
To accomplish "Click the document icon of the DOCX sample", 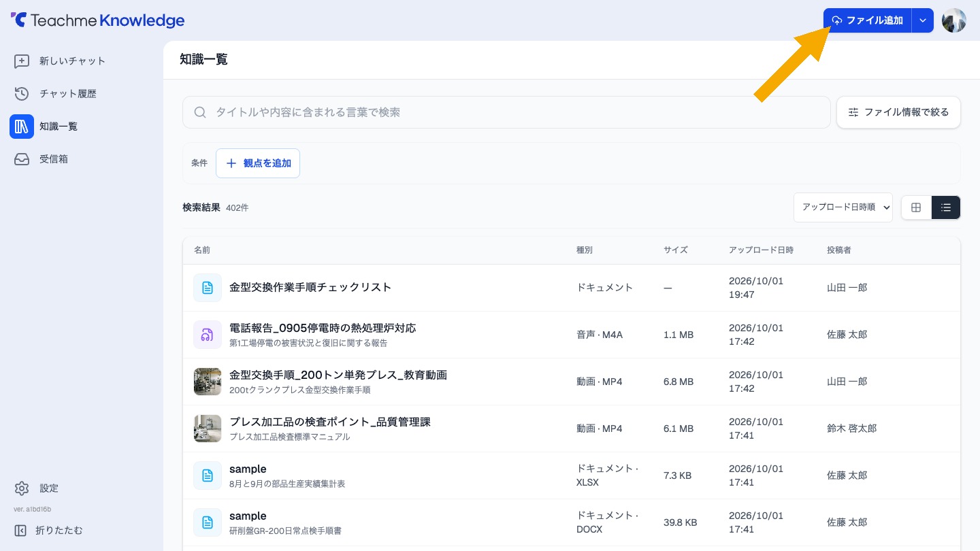I will point(208,522).
